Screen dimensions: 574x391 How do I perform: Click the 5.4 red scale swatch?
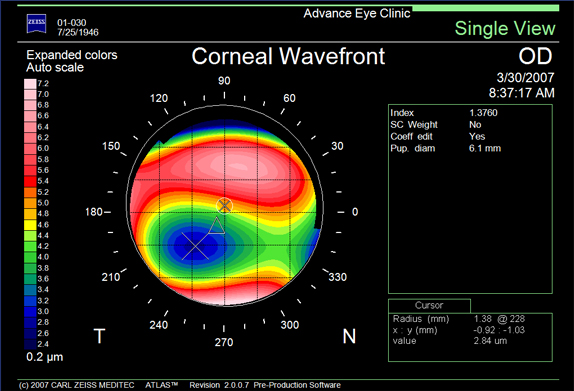(30, 182)
